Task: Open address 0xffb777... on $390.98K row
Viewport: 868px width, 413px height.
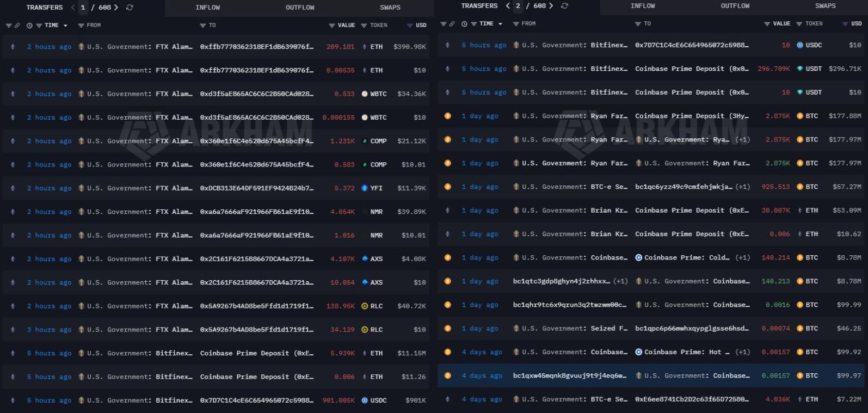Action: (x=257, y=47)
